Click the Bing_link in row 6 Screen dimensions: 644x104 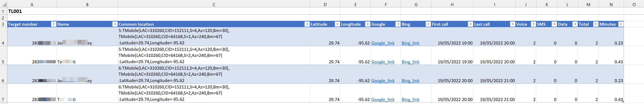(410, 81)
